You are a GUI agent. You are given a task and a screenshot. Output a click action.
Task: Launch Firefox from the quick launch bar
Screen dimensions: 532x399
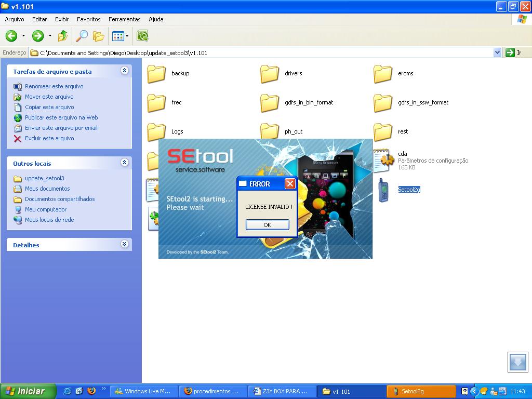click(91, 391)
